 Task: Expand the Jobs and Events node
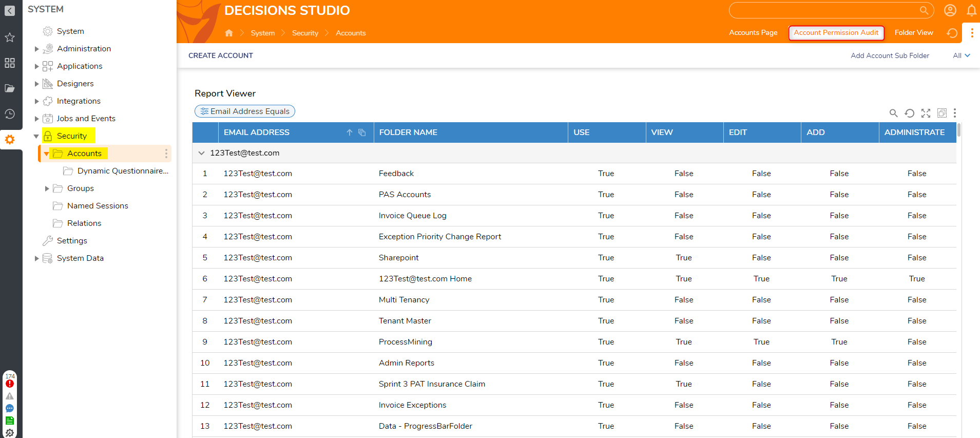tap(36, 119)
